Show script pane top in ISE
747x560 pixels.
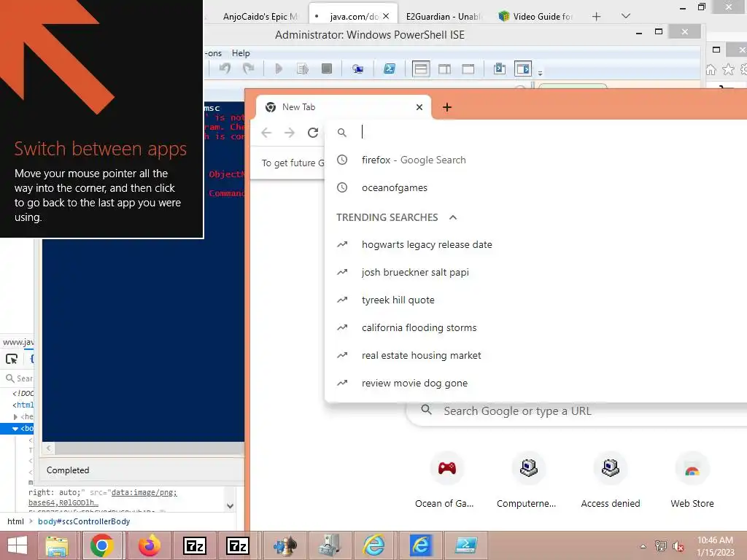click(x=421, y=69)
